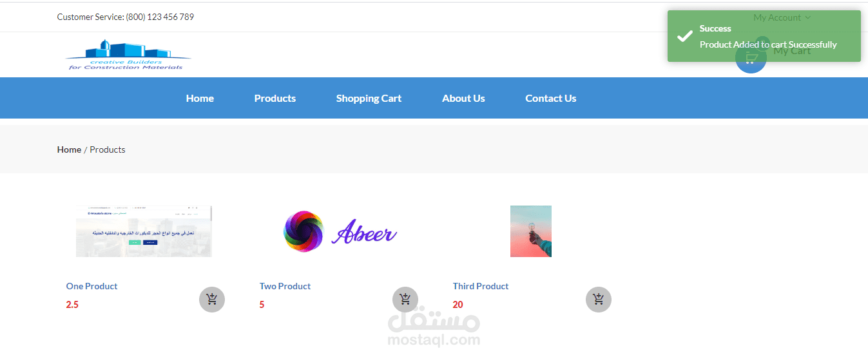
Task: Go to Products in navigation bar
Action: (x=275, y=99)
